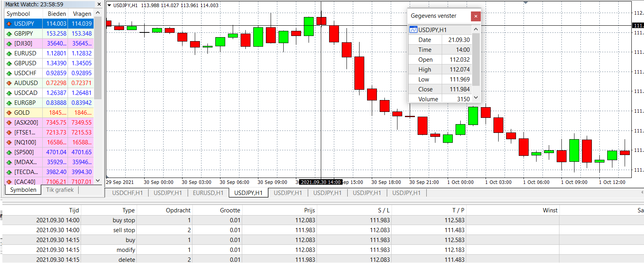
Task: Click the AUDUSD down-arrow icon
Action: [9, 83]
